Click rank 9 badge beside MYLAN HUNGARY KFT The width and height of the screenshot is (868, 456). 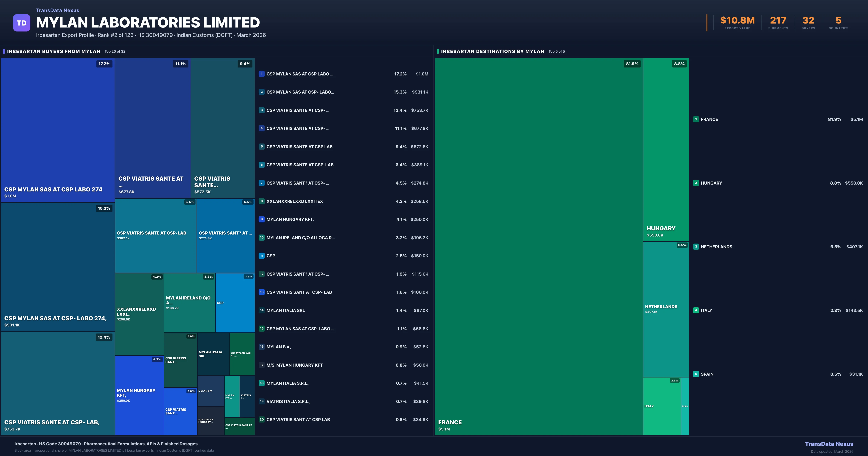(261, 219)
